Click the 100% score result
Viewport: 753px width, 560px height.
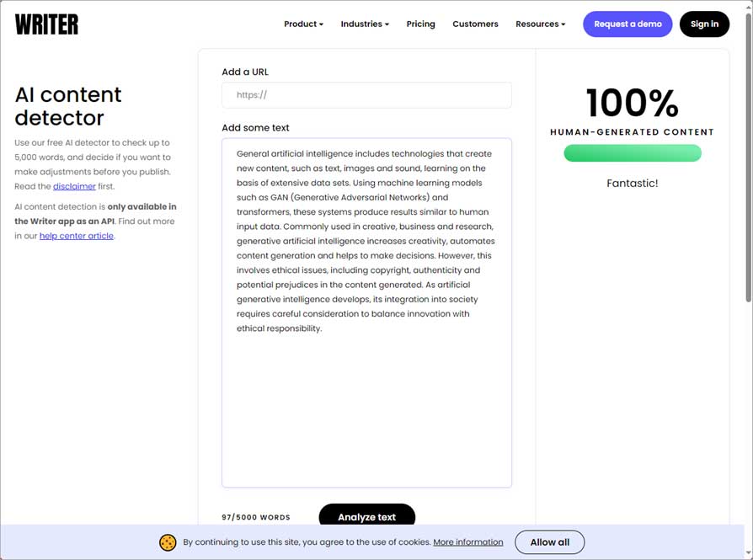(632, 104)
